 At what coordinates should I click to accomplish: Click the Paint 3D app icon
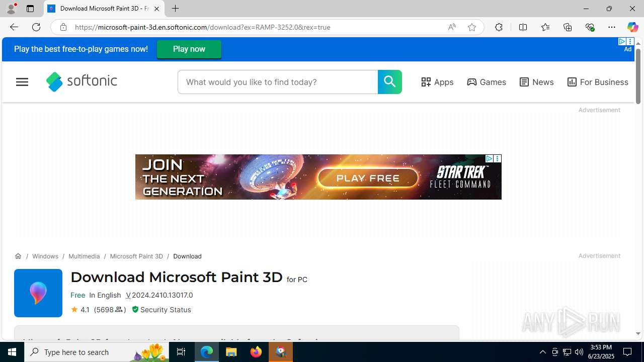(38, 293)
